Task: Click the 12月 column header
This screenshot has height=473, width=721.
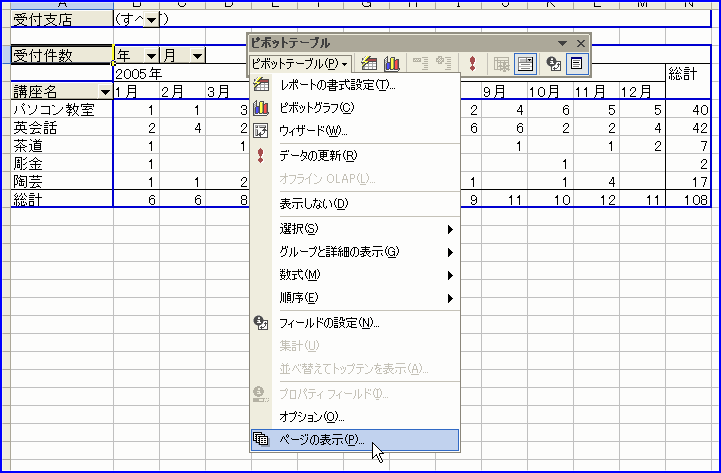Action: pyautogui.click(x=642, y=92)
